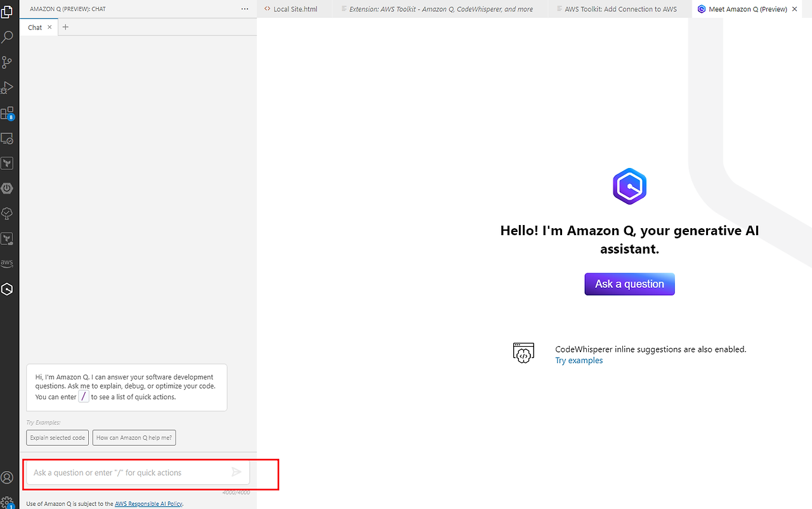812x509 pixels.
Task: Switch to the Local Site.html tab
Action: coord(295,9)
